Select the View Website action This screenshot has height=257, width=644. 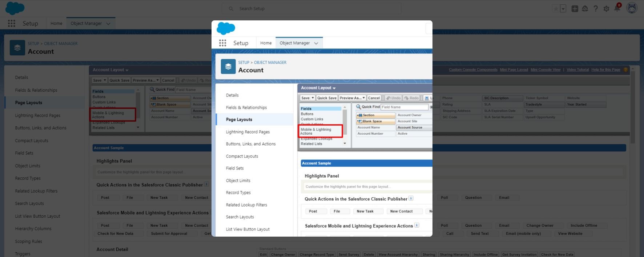(570, 234)
